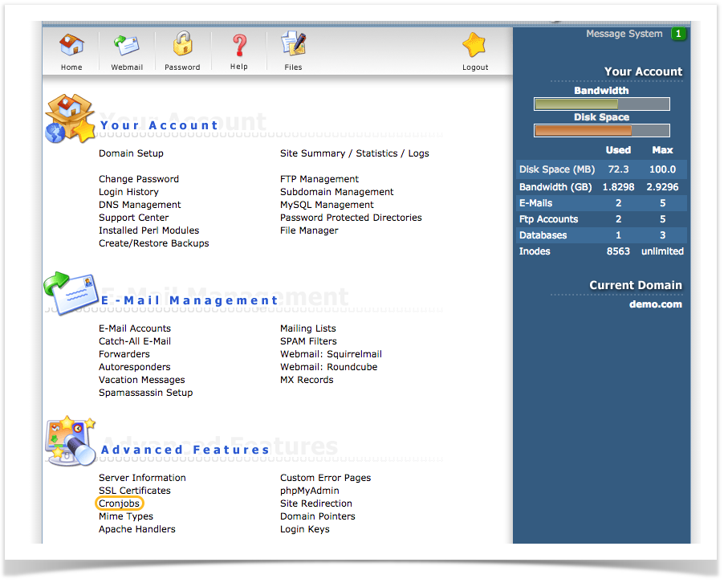Launch Webmail: Roundcube

tap(329, 367)
